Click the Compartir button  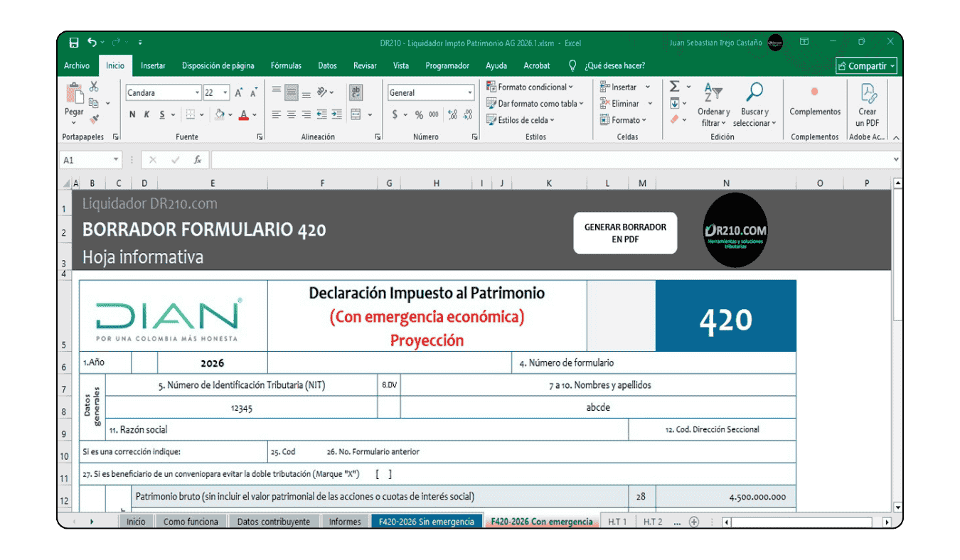[x=866, y=65]
